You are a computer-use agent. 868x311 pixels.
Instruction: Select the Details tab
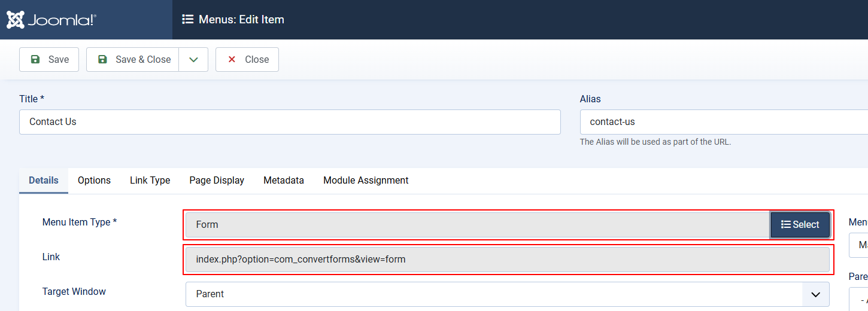(44, 181)
